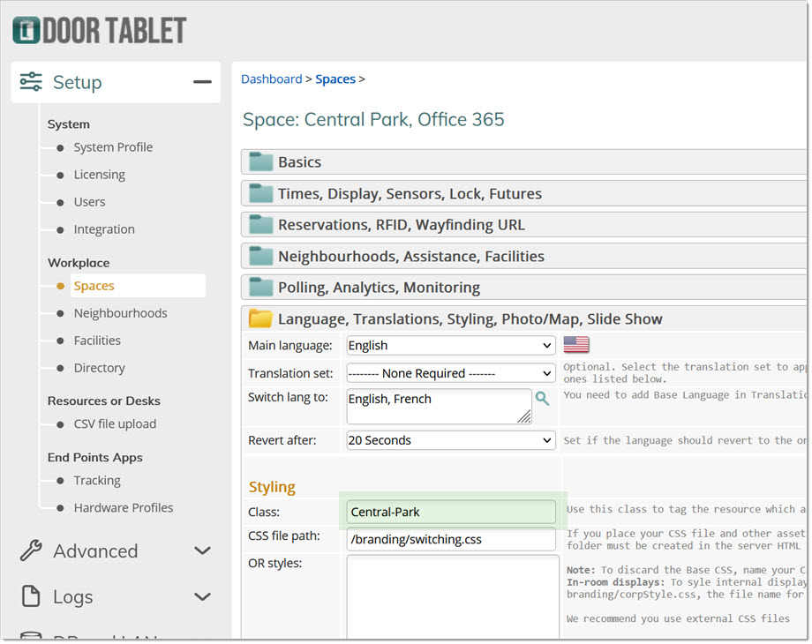Viewport: 812px width, 644px height.
Task: Open the Main language dropdown
Action: [450, 346]
